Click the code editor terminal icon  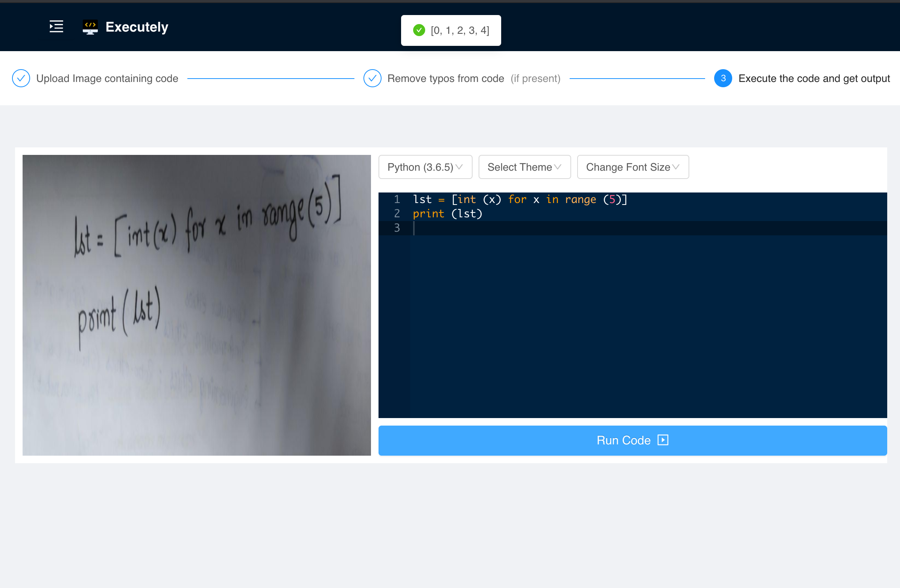tap(89, 27)
